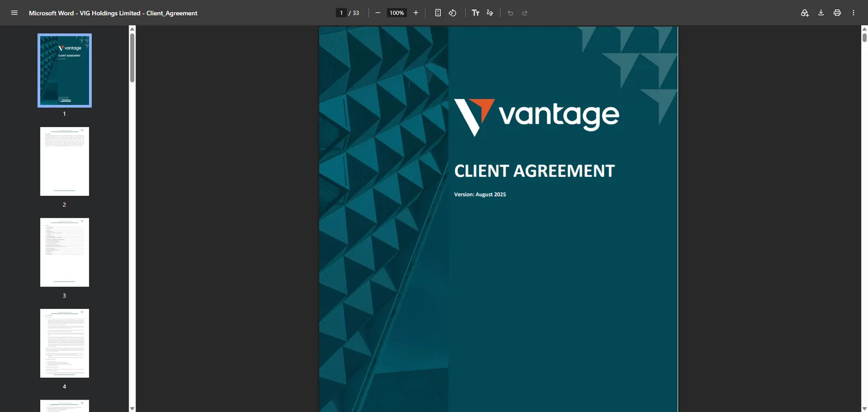Click the "vantage" logo wordmark

point(559,115)
